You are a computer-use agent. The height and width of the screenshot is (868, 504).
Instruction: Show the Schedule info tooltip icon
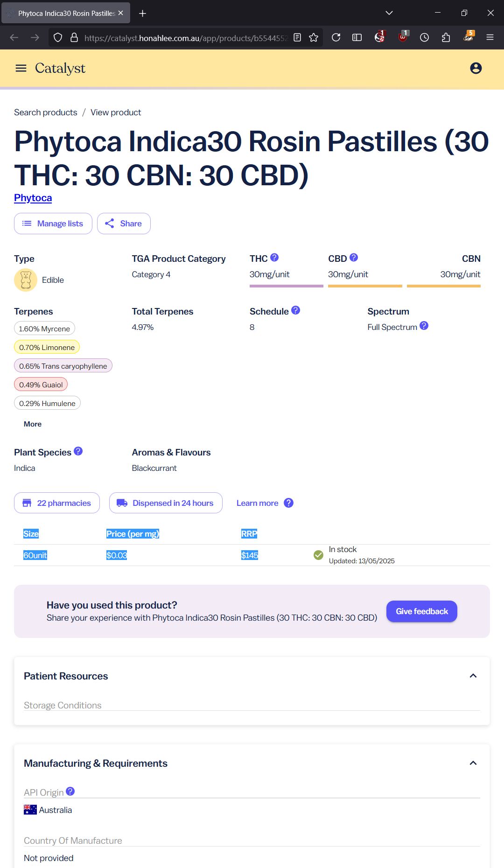point(296,310)
